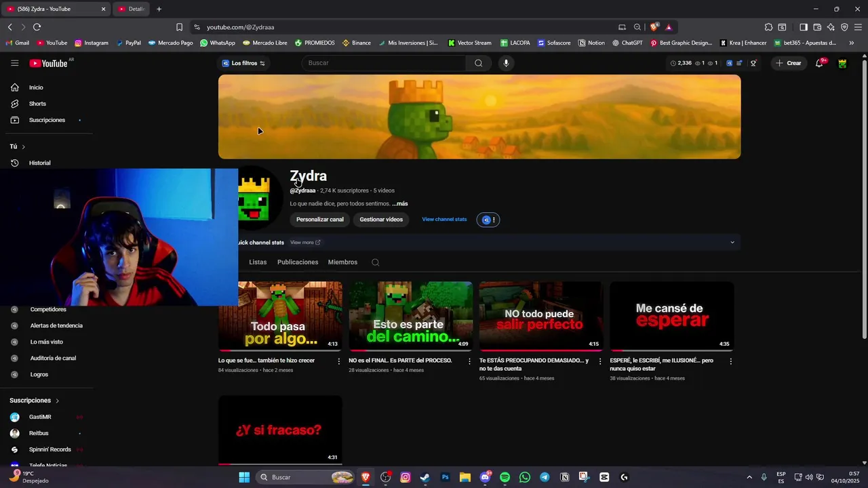The width and height of the screenshot is (868, 488).
Task: Click the YouTube logo
Action: (48, 63)
